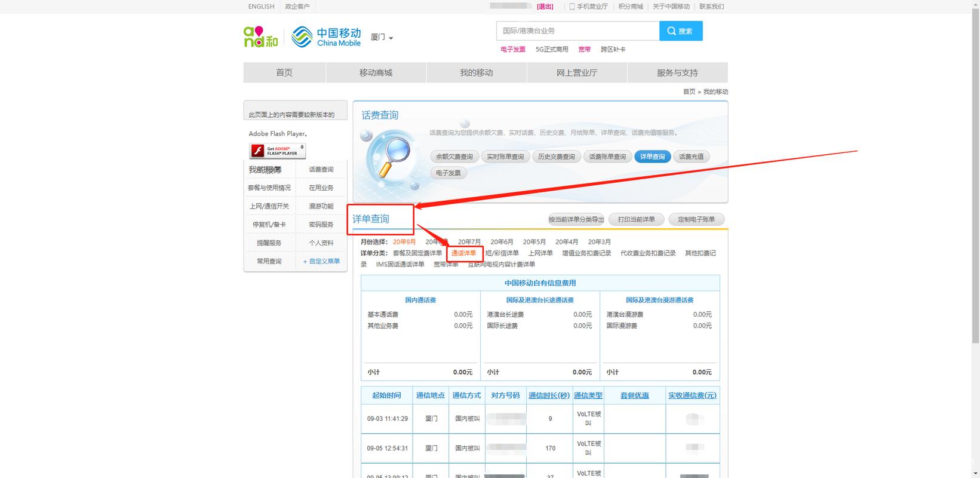Select month 20年6月
The image size is (980, 478).
coord(502,242)
